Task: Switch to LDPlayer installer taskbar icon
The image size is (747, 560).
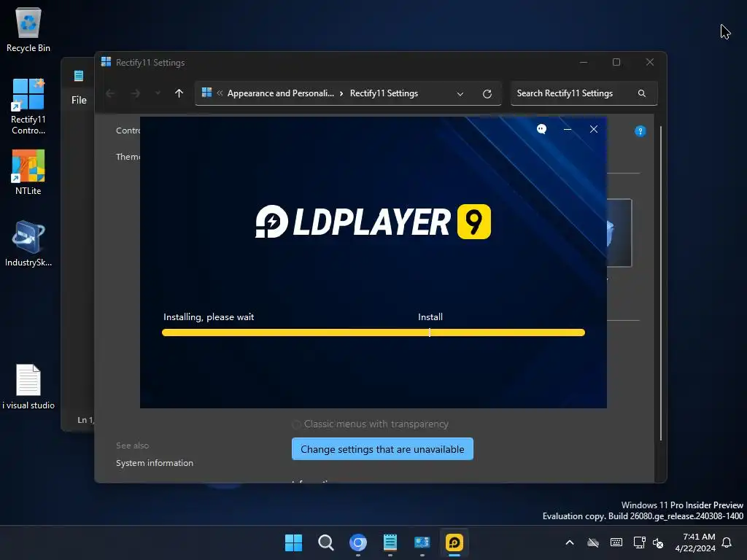Action: (454, 542)
